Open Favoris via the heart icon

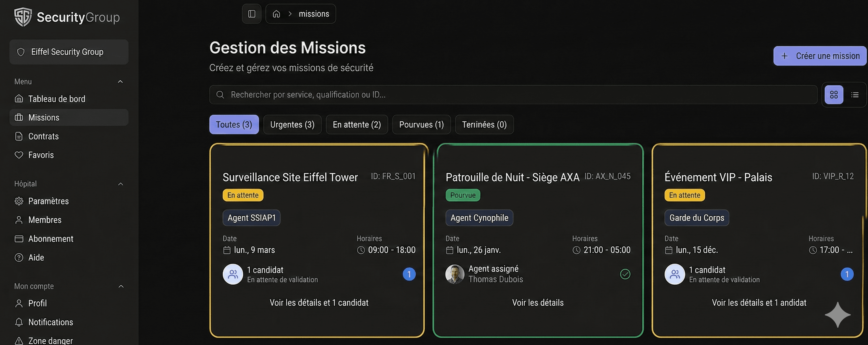(x=19, y=155)
